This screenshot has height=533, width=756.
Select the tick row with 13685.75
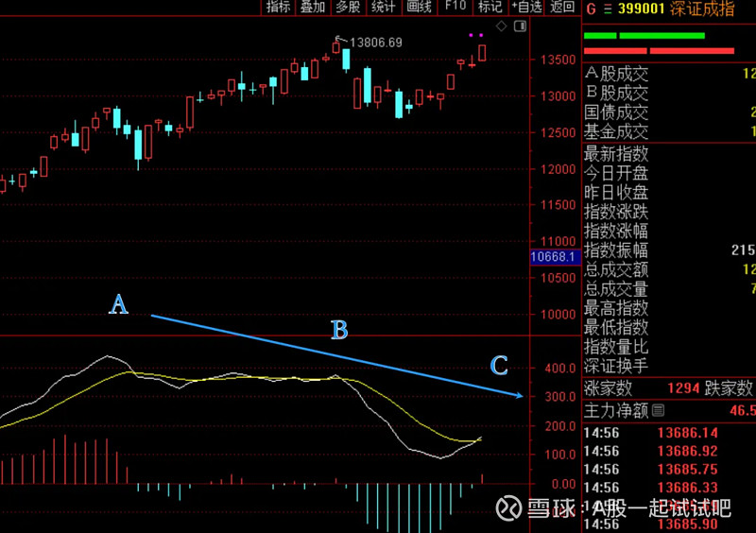click(x=669, y=470)
